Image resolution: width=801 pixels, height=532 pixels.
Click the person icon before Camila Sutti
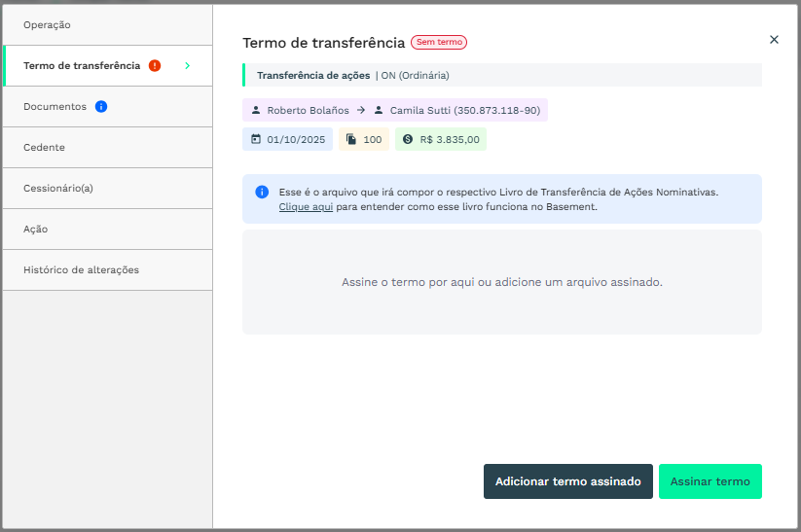(379, 110)
